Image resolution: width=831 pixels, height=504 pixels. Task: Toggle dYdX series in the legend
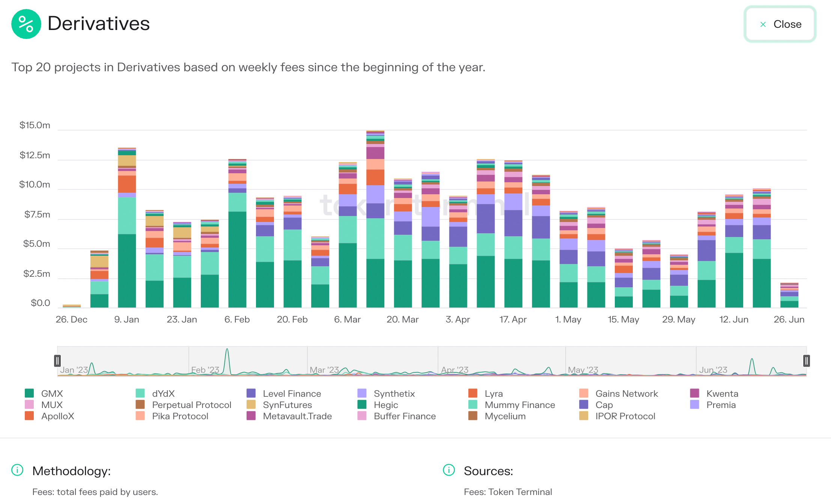click(163, 393)
